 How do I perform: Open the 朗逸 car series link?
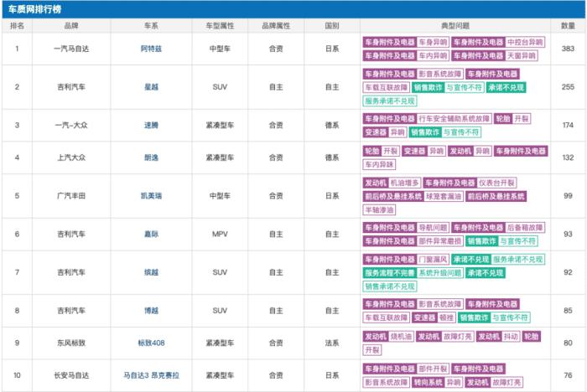pos(151,157)
